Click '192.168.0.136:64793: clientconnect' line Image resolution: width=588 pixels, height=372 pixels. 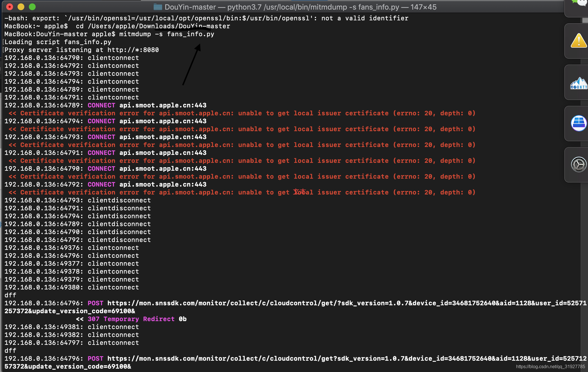click(72, 73)
